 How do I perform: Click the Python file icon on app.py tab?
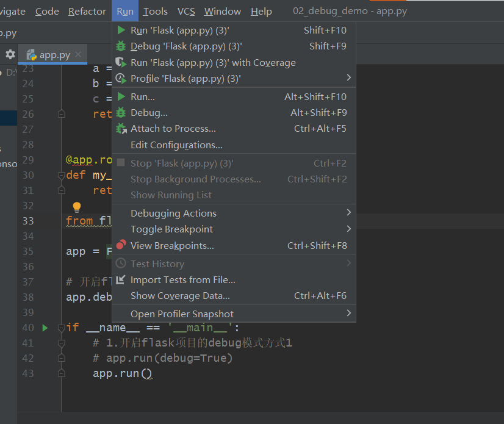coord(32,55)
